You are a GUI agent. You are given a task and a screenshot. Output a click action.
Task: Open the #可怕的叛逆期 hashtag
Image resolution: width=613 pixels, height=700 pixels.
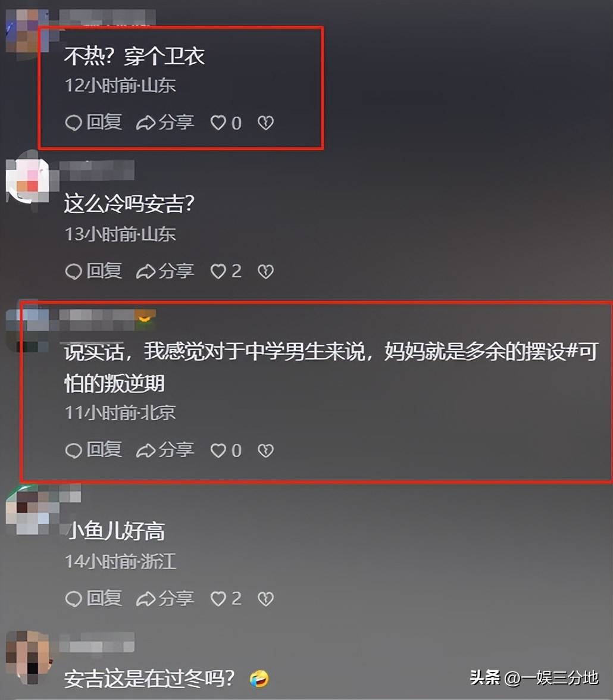pos(331,368)
